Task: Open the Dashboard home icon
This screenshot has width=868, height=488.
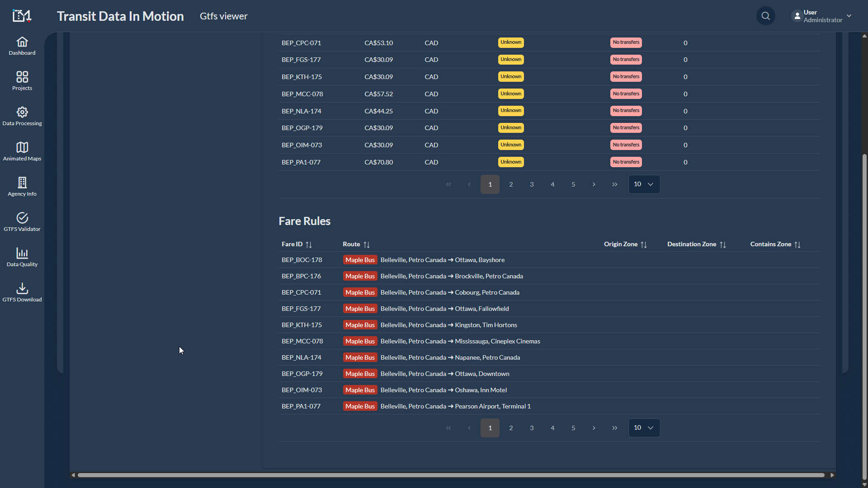Action: [22, 42]
